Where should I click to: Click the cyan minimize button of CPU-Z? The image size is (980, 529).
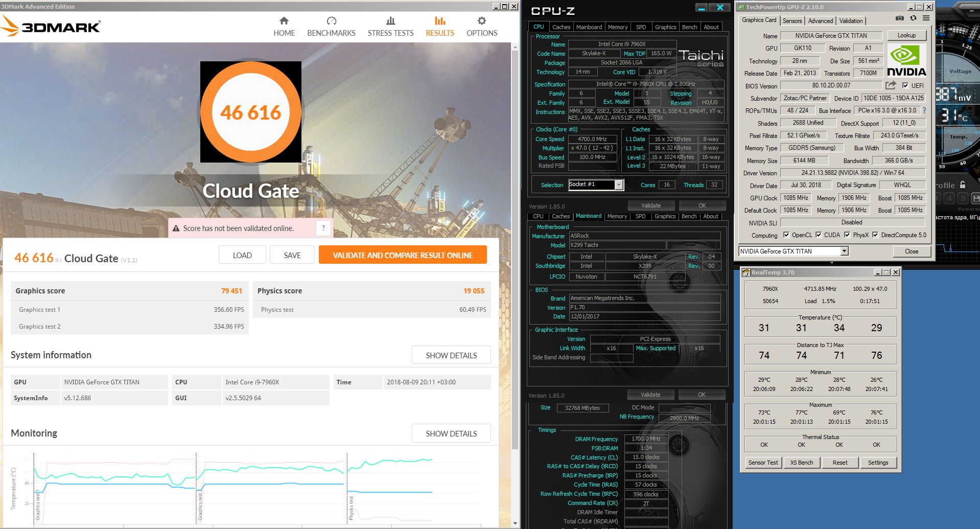pos(702,8)
